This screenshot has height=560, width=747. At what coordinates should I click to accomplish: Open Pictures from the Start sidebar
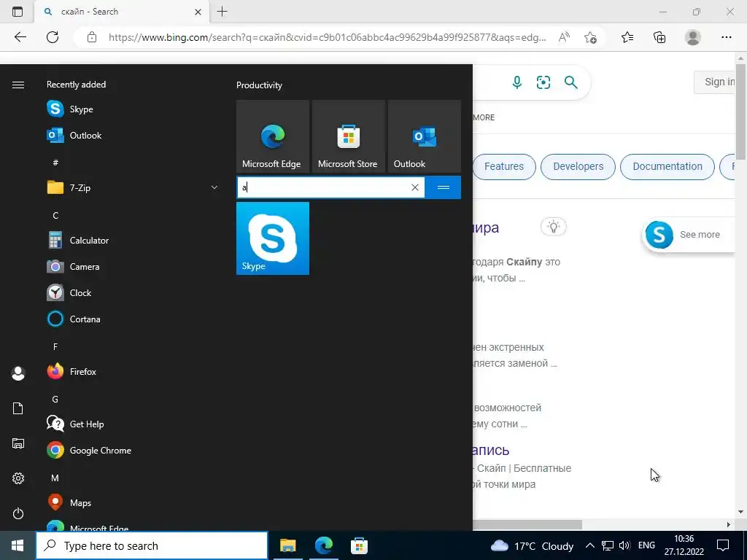click(18, 443)
